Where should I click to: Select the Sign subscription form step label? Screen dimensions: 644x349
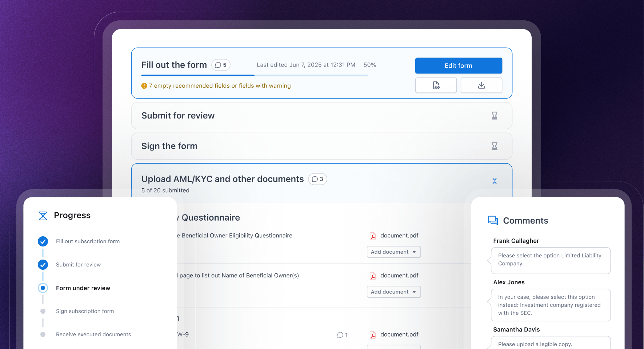click(85, 311)
